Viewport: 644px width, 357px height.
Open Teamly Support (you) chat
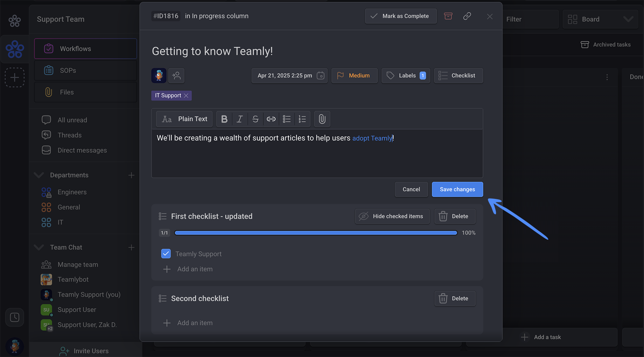click(89, 295)
